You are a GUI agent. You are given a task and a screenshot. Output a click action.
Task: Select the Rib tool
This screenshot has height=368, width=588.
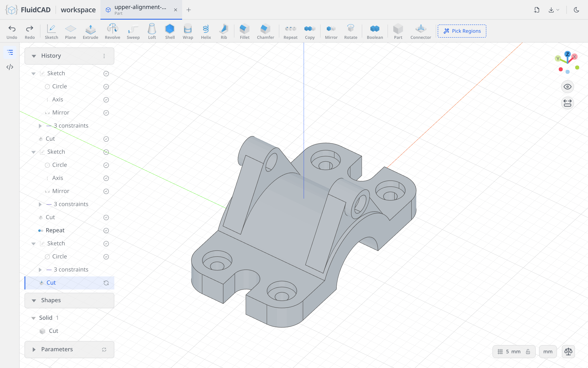pos(224,31)
